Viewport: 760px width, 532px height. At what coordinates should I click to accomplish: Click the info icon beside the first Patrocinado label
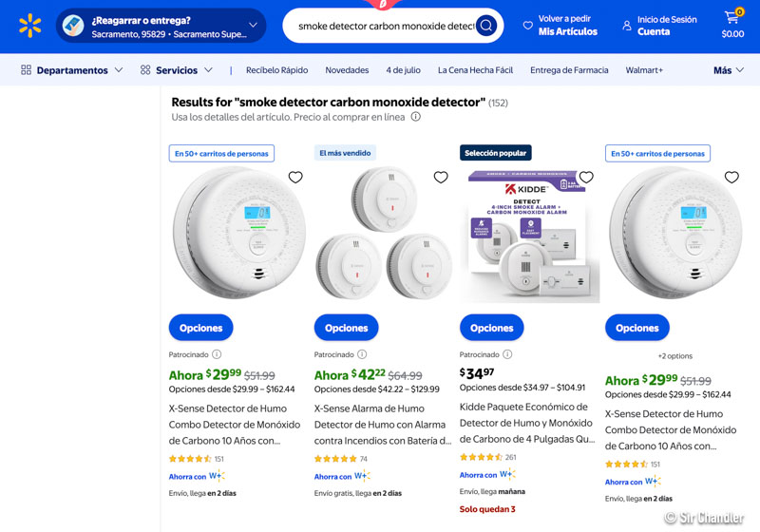217,354
